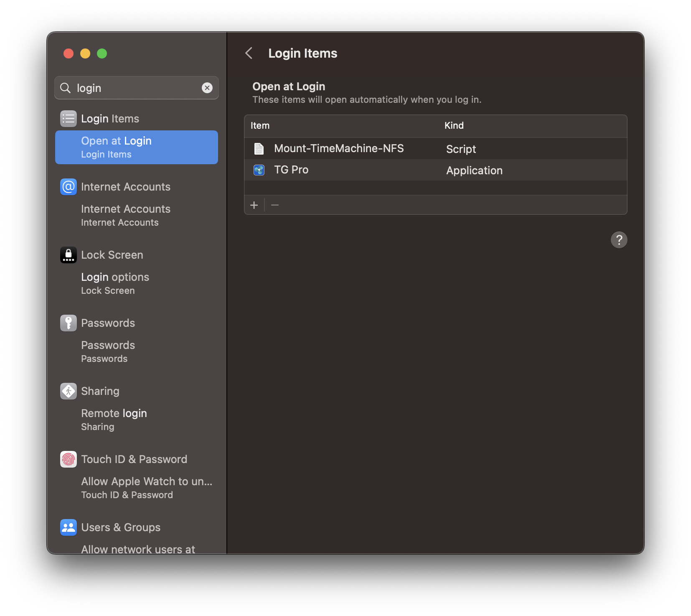Click the TG Pro application icon

(x=259, y=170)
